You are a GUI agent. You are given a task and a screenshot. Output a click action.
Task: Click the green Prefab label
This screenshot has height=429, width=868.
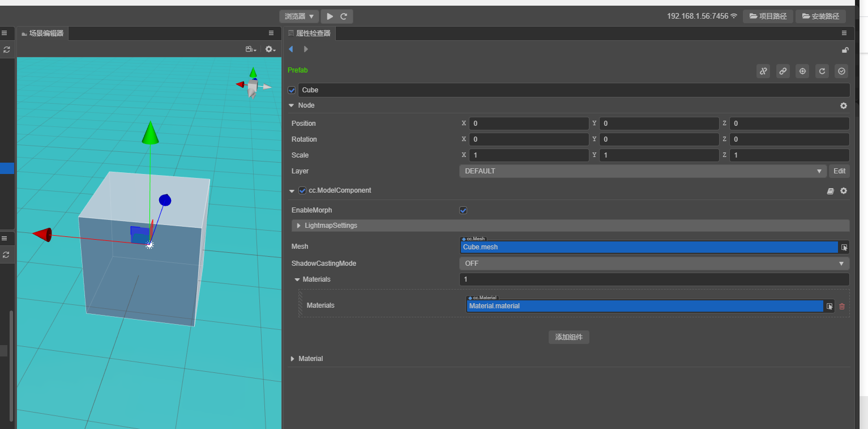coord(298,70)
